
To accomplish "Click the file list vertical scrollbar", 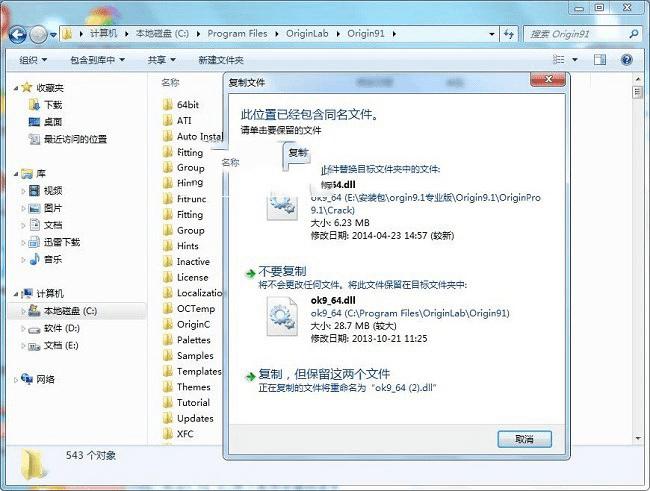I will tap(638, 259).
